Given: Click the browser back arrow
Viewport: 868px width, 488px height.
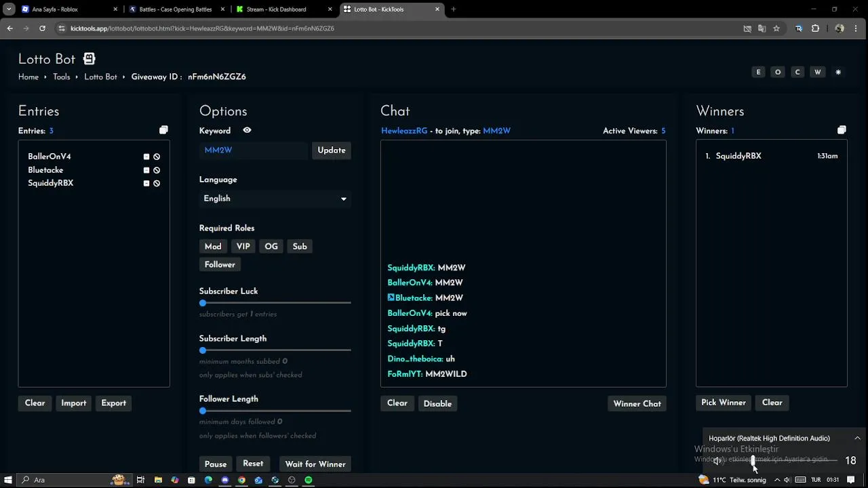Looking at the screenshot, I should [x=9, y=28].
